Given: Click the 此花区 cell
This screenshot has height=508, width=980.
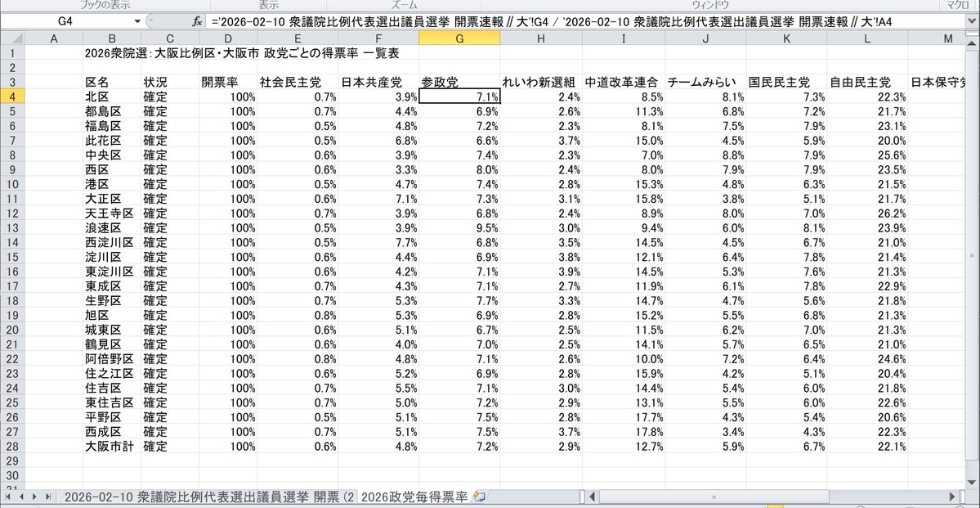Looking at the screenshot, I should (111, 140).
